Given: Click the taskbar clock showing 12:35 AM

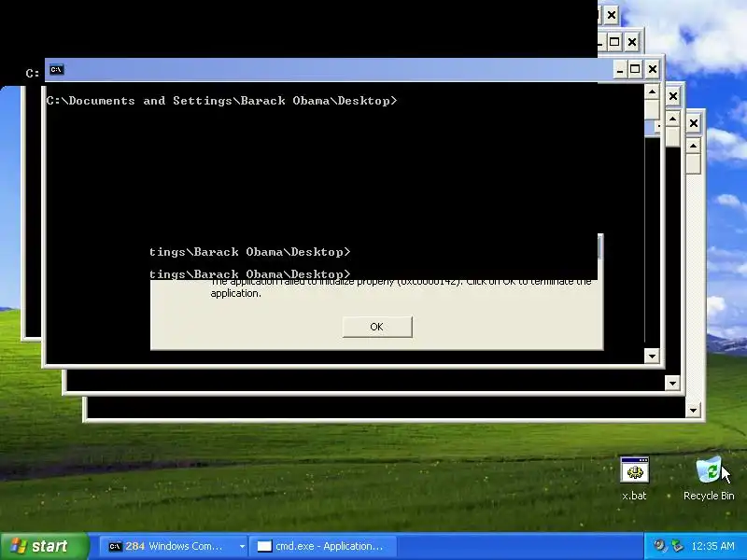Looking at the screenshot, I should [712, 546].
